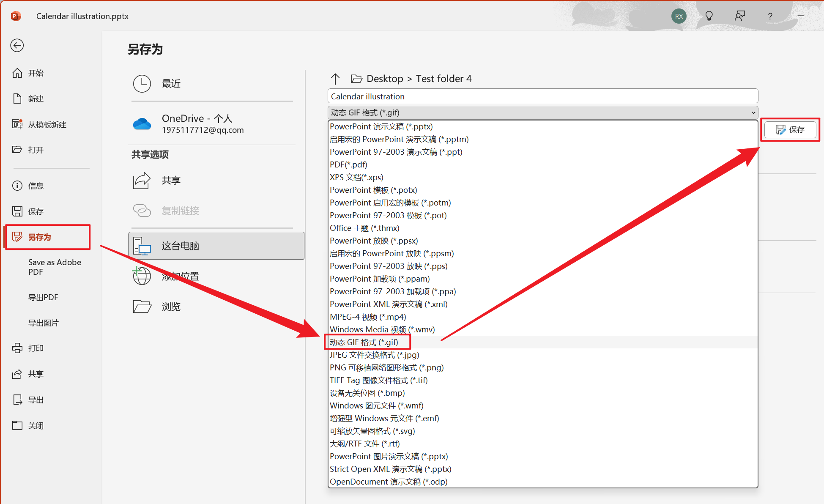Viewport: 824px width, 504px height.
Task: Click the 保存 save button
Action: click(x=790, y=129)
